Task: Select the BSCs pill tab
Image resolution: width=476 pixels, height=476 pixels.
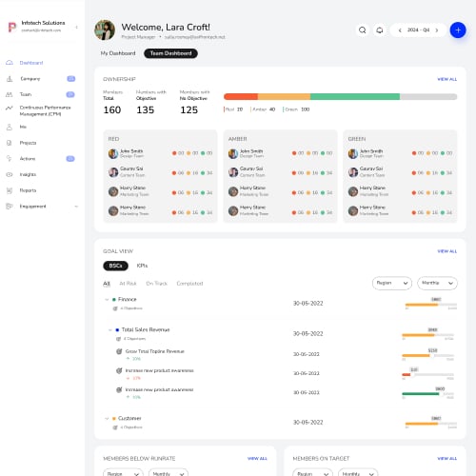Action: (x=115, y=266)
